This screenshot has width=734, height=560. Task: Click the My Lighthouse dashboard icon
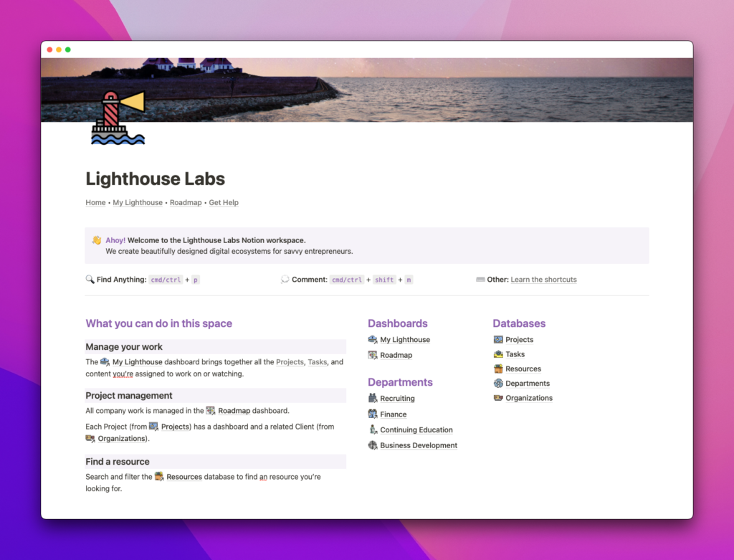click(x=373, y=339)
